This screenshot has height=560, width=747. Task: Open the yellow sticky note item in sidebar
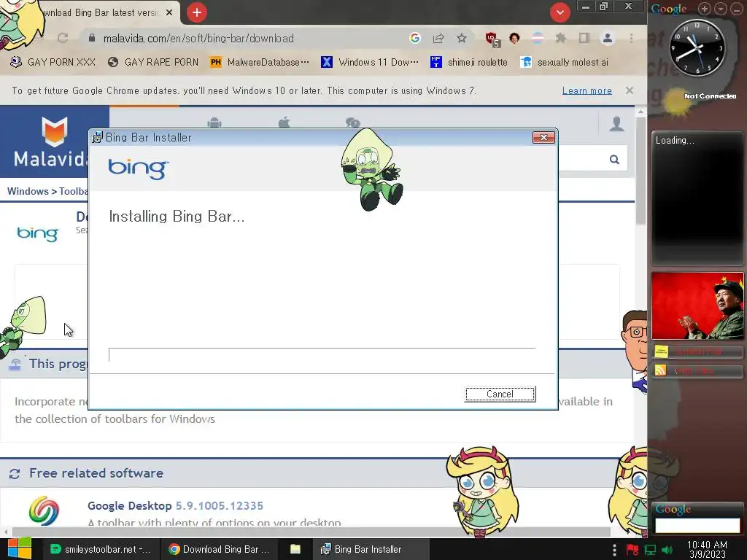697,352
